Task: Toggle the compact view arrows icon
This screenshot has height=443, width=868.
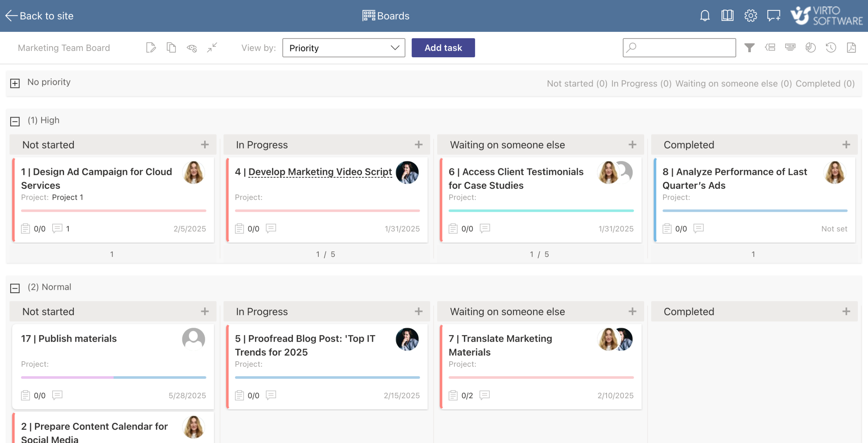Action: point(212,48)
